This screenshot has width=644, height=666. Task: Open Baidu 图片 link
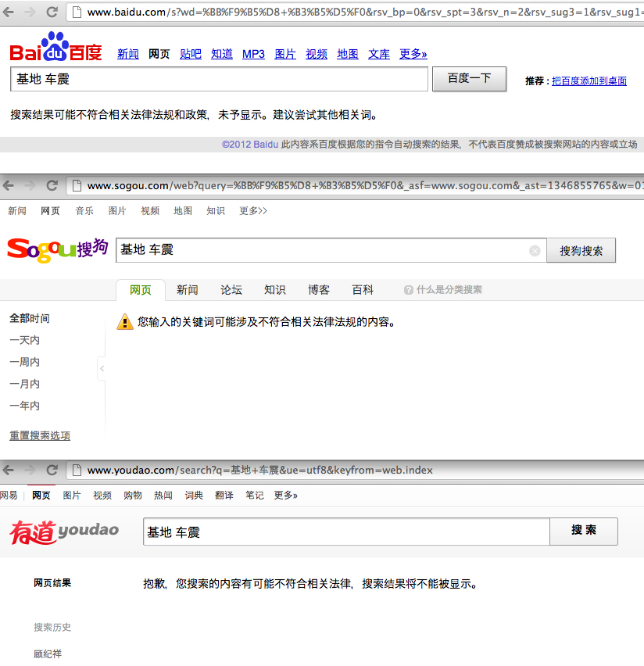tap(285, 54)
